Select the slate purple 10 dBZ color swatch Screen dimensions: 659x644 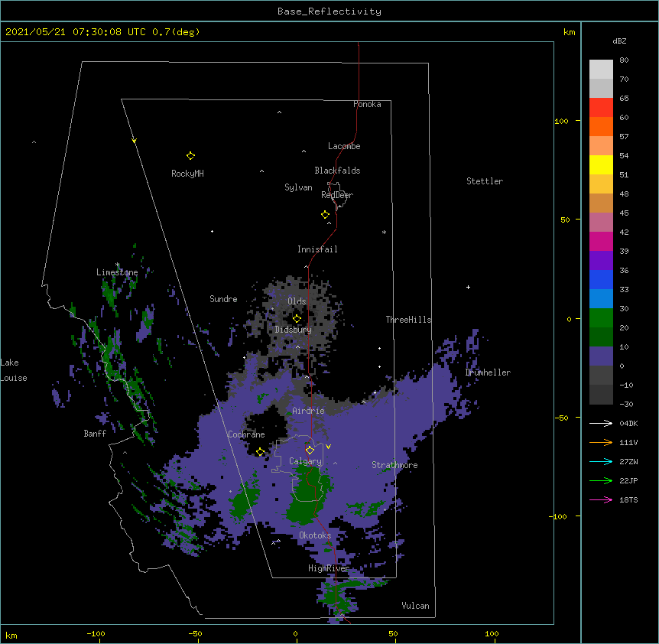coord(601,356)
